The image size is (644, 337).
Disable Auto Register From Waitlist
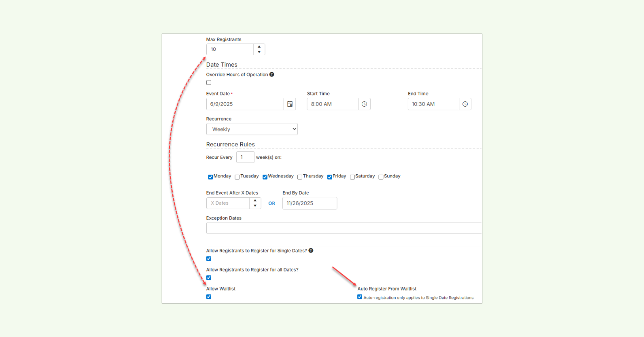pyautogui.click(x=360, y=297)
